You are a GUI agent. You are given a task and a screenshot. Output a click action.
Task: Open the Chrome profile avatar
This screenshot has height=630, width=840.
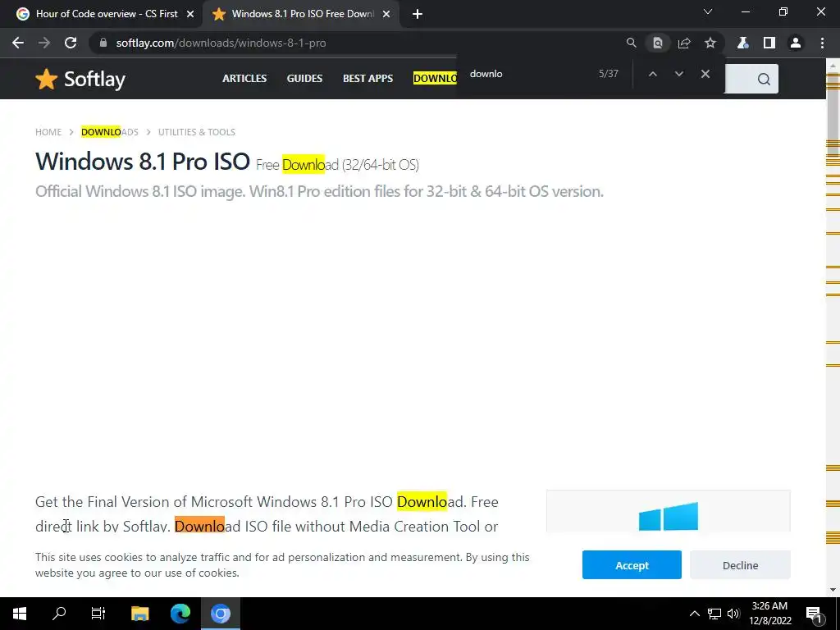796,43
